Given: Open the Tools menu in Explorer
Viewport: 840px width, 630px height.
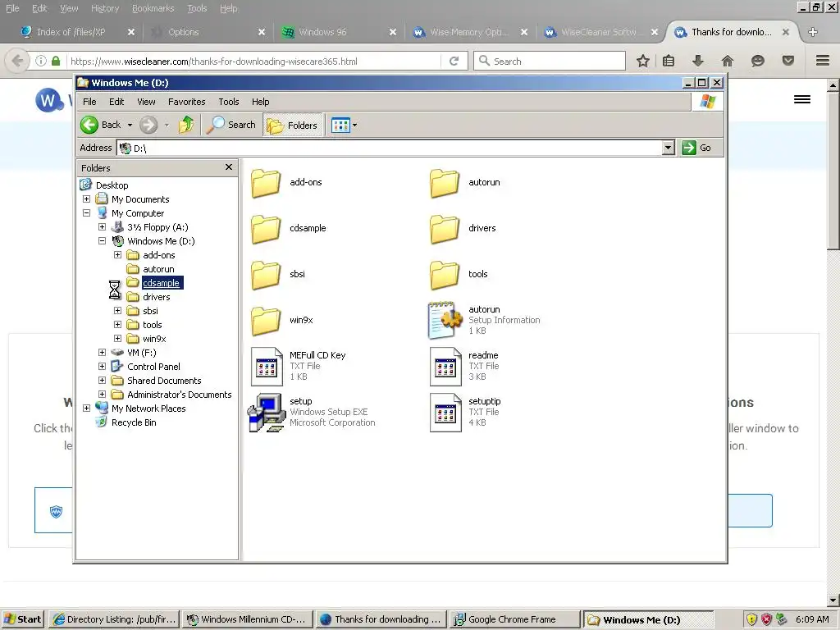Looking at the screenshot, I should [x=228, y=102].
